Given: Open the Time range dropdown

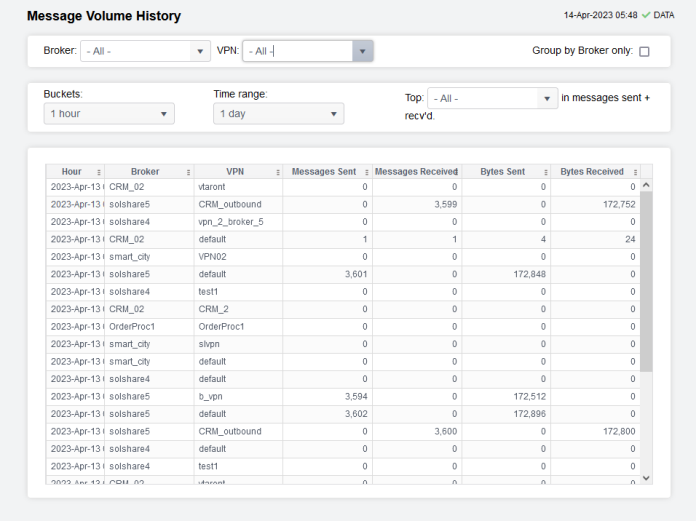Looking at the screenshot, I should tap(278, 114).
